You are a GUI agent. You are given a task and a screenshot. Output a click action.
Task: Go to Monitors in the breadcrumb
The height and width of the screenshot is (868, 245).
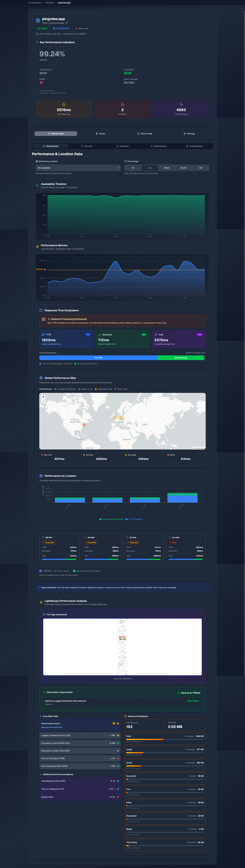tap(50, 3)
